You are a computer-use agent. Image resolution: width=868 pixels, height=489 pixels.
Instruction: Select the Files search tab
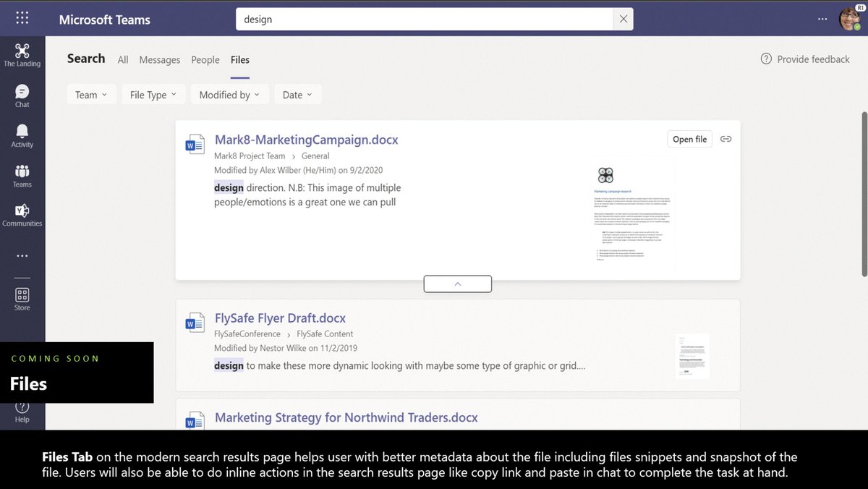click(x=240, y=60)
